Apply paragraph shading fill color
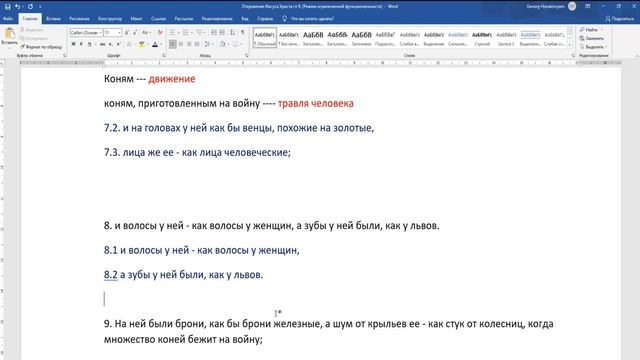This screenshot has width=640, height=360. 222,44
